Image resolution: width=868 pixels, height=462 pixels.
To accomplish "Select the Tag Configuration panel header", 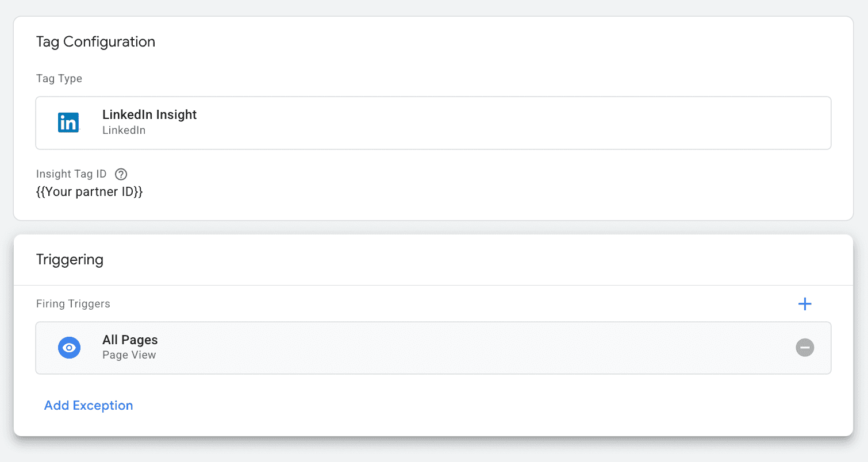I will coord(95,41).
